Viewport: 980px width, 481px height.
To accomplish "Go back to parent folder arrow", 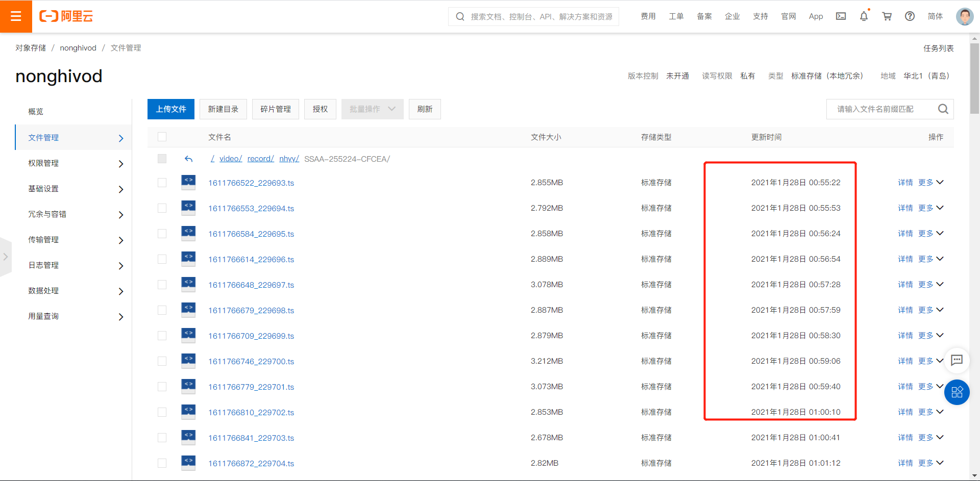I will point(188,159).
